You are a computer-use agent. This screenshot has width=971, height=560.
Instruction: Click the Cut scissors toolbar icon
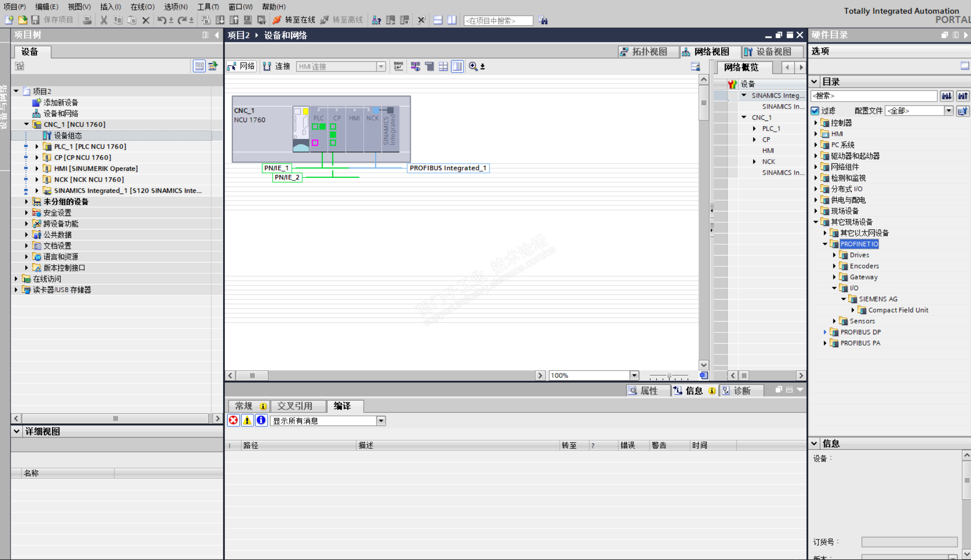tap(104, 20)
